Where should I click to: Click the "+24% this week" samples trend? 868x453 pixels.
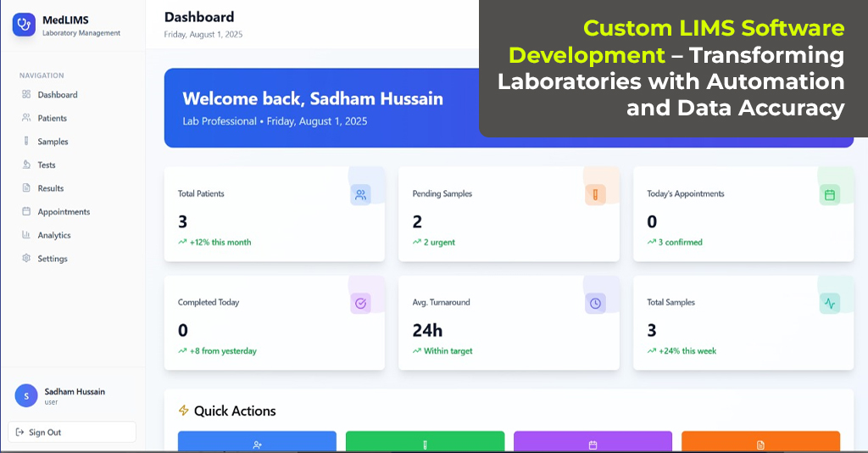pos(687,350)
